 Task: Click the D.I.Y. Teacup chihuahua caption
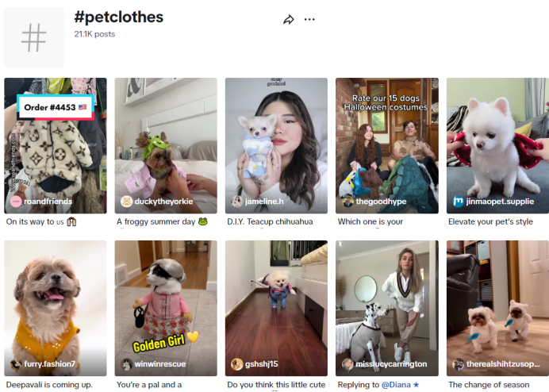270,222
